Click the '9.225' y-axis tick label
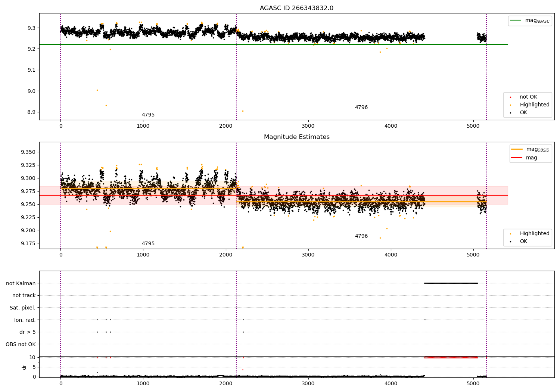The width and height of the screenshot is (560, 392). point(28,217)
